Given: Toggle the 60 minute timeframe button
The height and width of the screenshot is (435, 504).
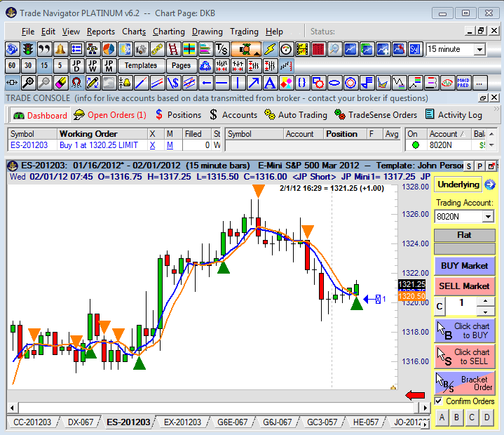Looking at the screenshot, I should pyautogui.click(x=12, y=66).
